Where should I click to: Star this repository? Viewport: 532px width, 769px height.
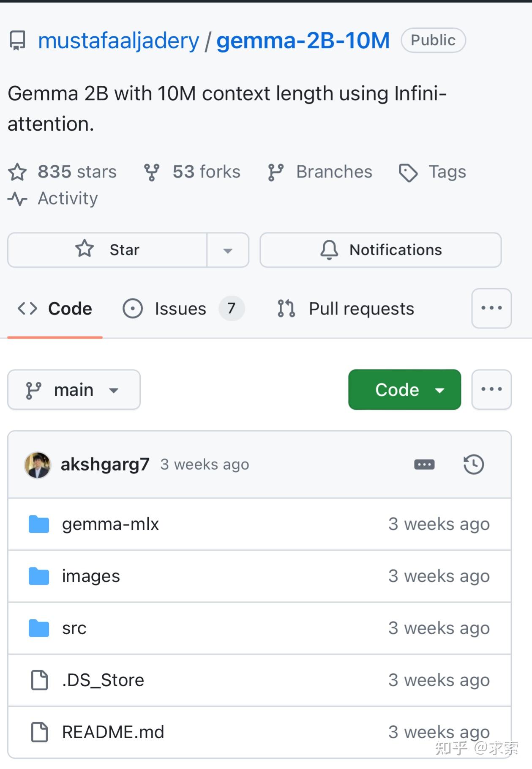[107, 250]
